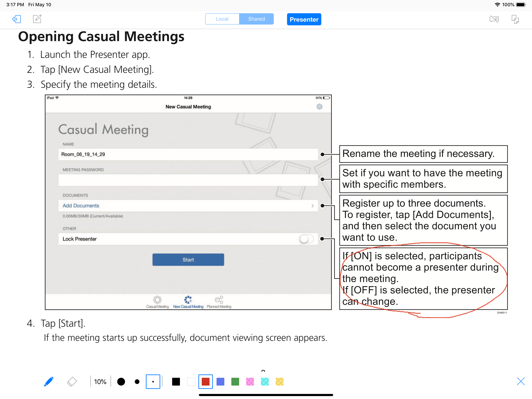This screenshot has height=399, width=532.
Task: Tap the Add Documents chevron arrow
Action: click(x=313, y=206)
